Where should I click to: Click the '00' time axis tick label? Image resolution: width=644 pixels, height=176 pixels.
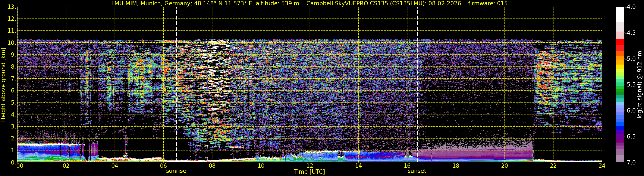click(x=20, y=166)
